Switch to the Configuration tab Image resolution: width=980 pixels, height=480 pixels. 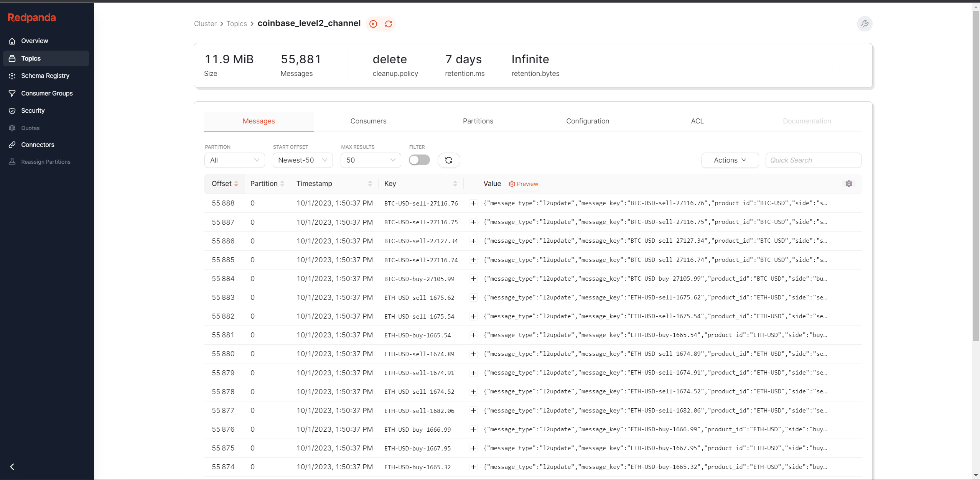click(x=587, y=121)
